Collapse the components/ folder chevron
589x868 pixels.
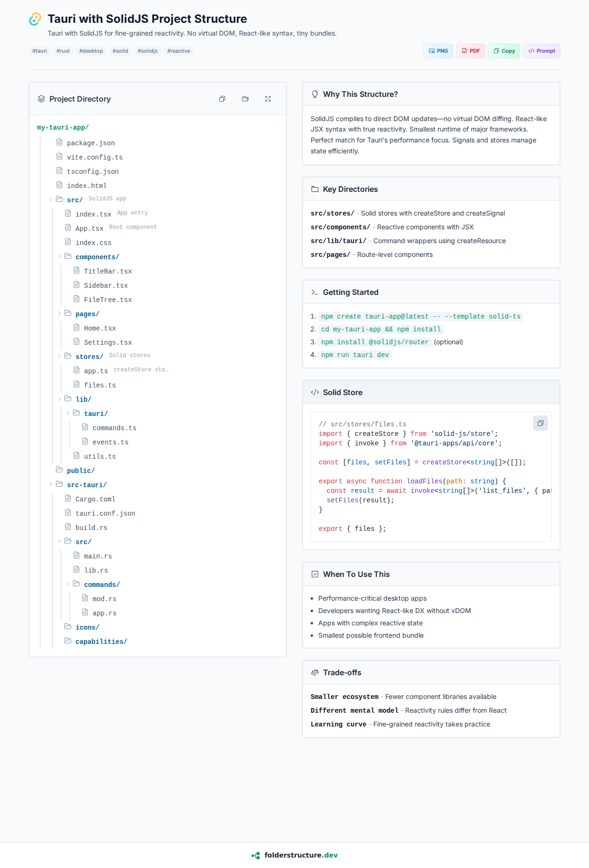click(x=59, y=256)
